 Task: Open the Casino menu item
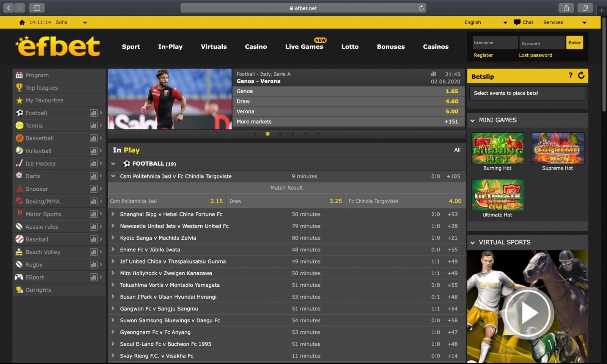tap(256, 47)
